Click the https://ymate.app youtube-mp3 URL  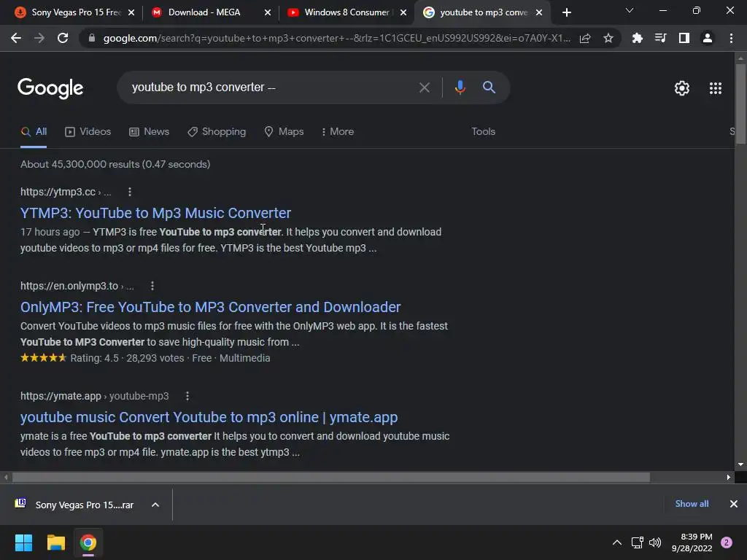coord(94,396)
